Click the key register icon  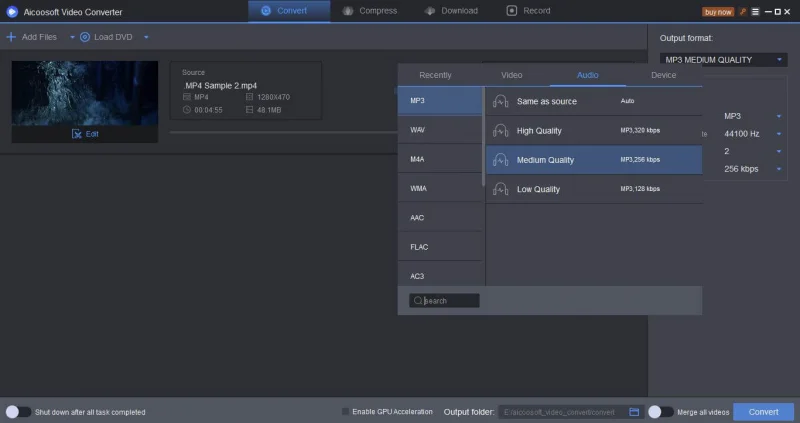(x=743, y=11)
